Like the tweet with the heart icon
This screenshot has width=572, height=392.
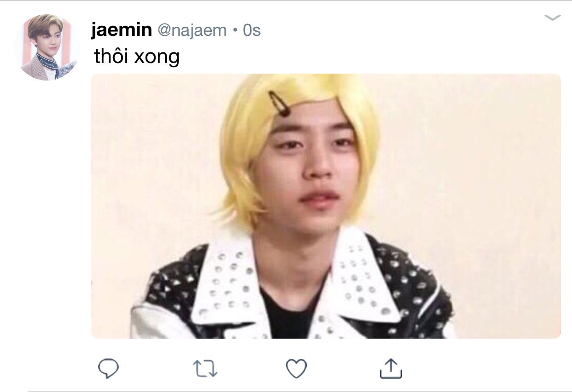(x=296, y=369)
